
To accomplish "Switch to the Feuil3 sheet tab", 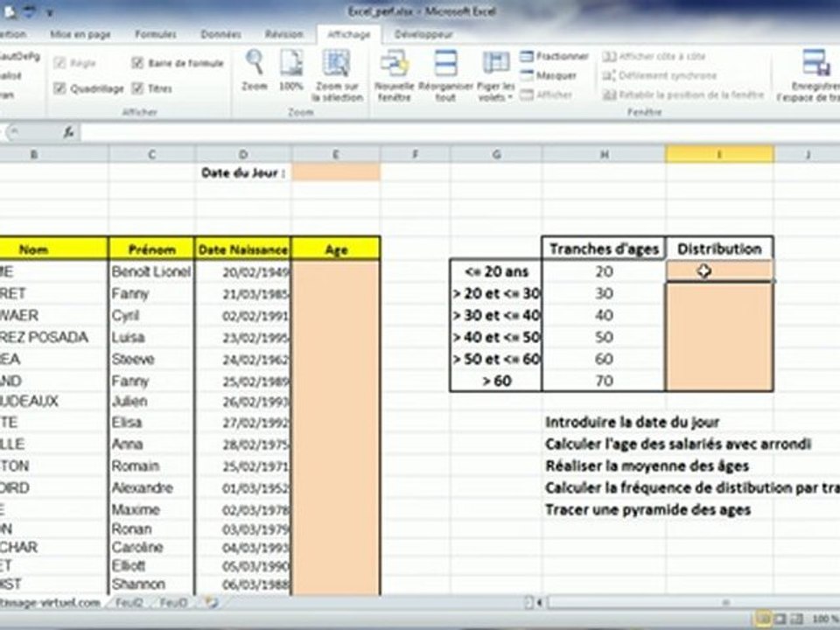I will (x=173, y=603).
